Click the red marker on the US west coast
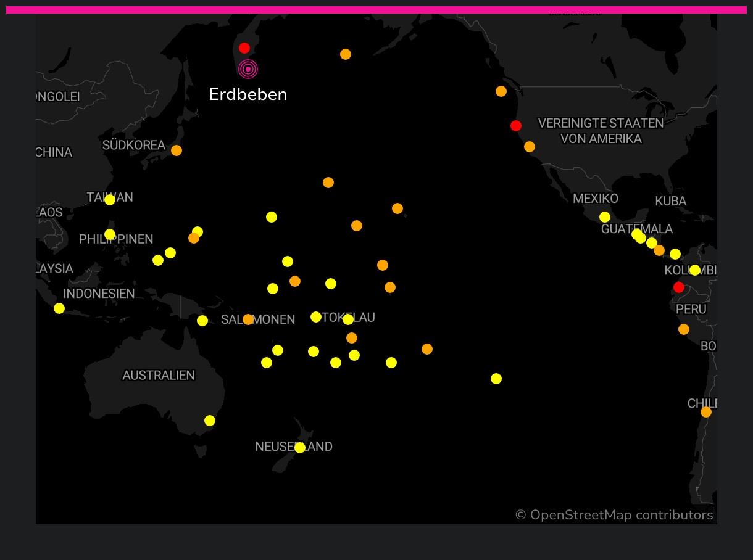Screen dimensions: 753x560 point(516,126)
